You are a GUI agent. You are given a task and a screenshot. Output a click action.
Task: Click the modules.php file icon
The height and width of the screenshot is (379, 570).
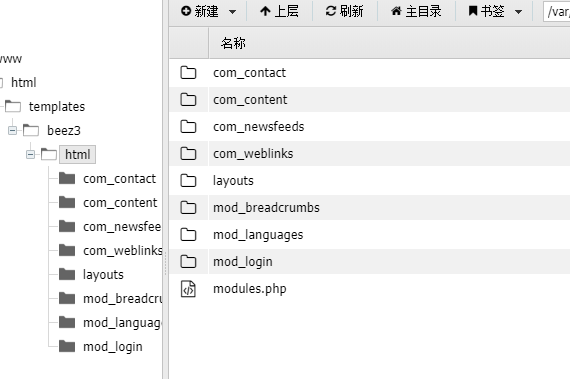(x=188, y=289)
